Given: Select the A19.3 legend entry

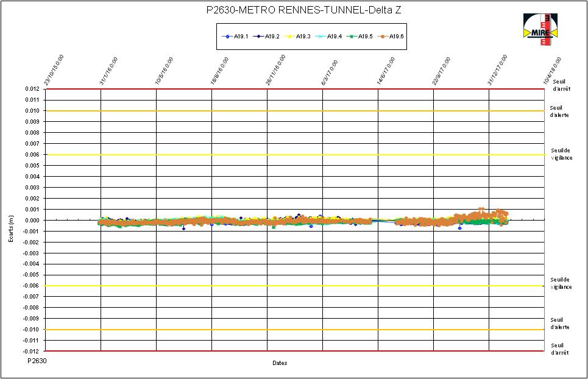Looking at the screenshot, I should tap(297, 37).
